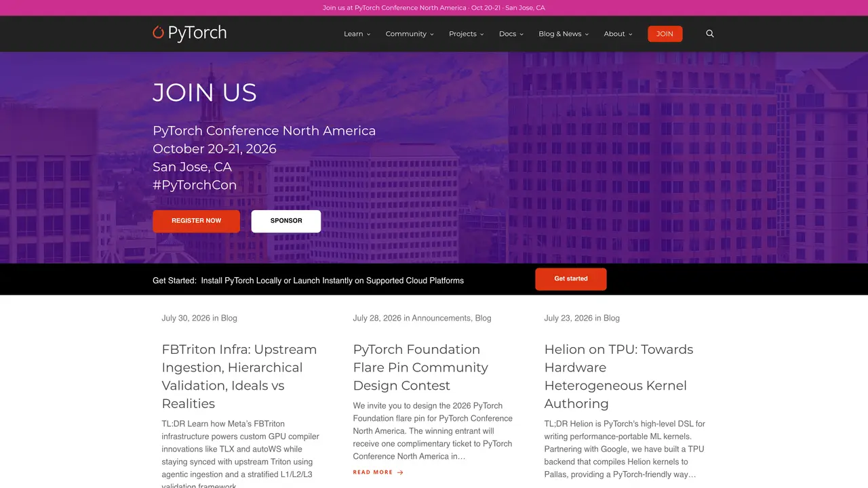This screenshot has height=488, width=868.
Task: Click the 'July 23, 2026' post date
Action: coord(568,318)
